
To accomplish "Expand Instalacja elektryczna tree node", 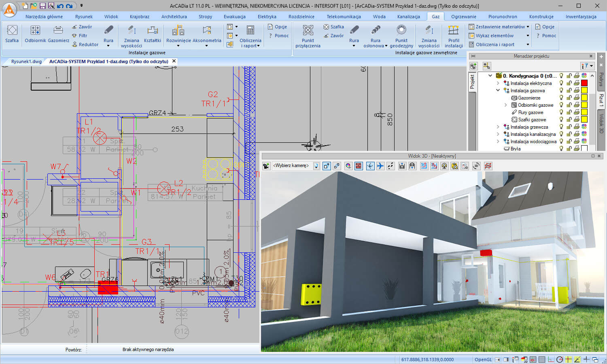I will [x=498, y=83].
